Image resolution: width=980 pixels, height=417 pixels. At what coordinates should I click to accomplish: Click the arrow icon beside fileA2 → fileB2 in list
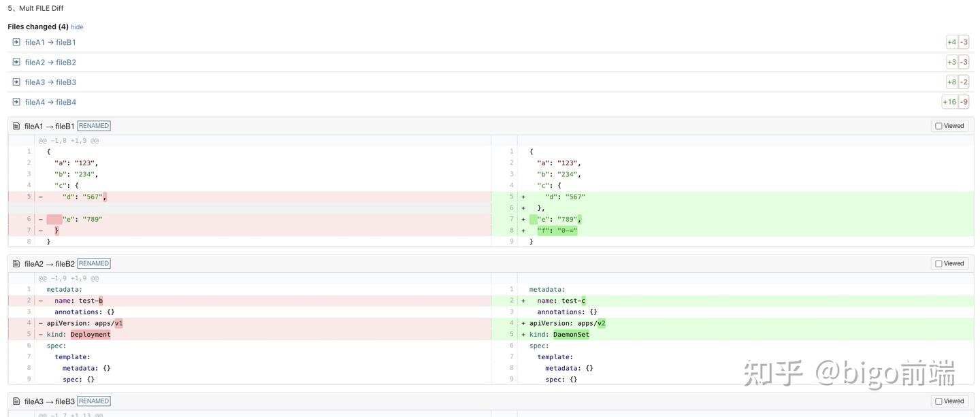coord(16,62)
